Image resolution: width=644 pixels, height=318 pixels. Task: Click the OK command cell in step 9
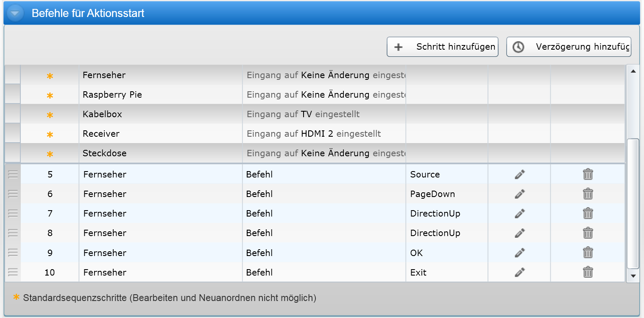pos(446,253)
